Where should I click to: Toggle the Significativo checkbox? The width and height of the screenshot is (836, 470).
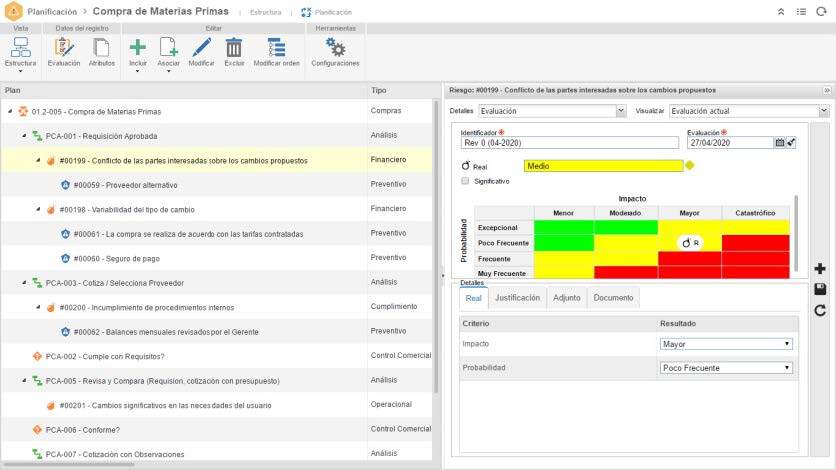point(465,181)
